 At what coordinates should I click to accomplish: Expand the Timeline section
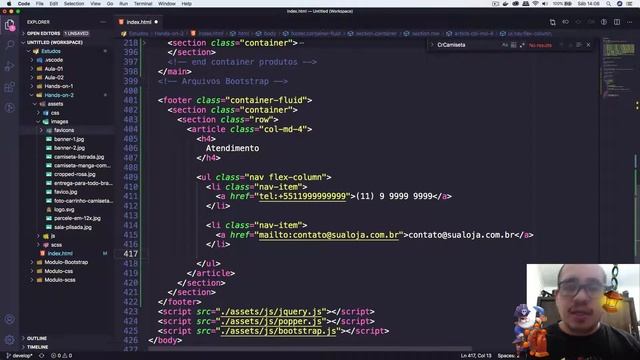pyautogui.click(x=67, y=347)
